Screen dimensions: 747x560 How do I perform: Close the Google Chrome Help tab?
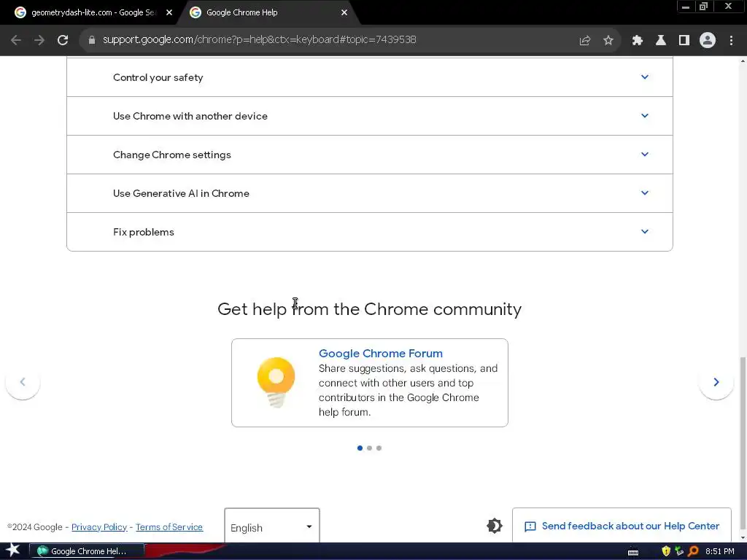344,13
